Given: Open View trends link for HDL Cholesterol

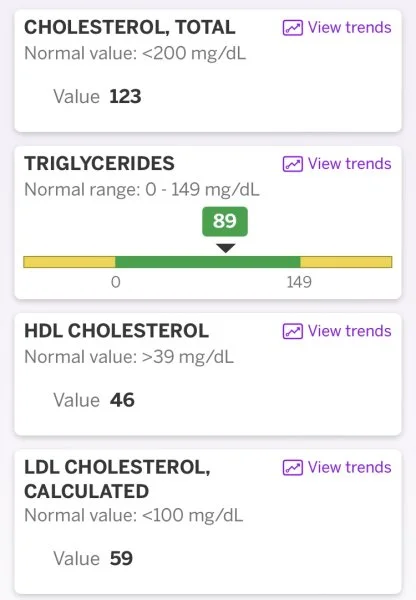Looking at the screenshot, I should tap(337, 331).
